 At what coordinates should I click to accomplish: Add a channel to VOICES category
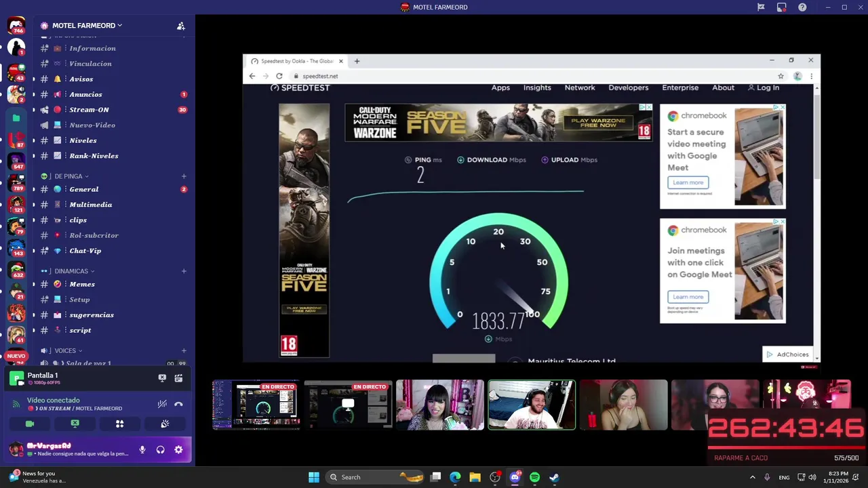(184, 350)
